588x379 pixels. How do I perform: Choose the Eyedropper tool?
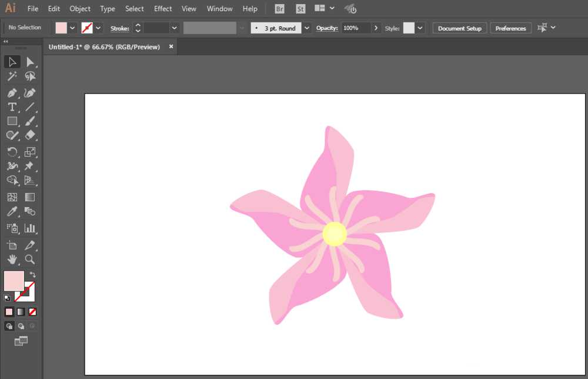click(12, 212)
